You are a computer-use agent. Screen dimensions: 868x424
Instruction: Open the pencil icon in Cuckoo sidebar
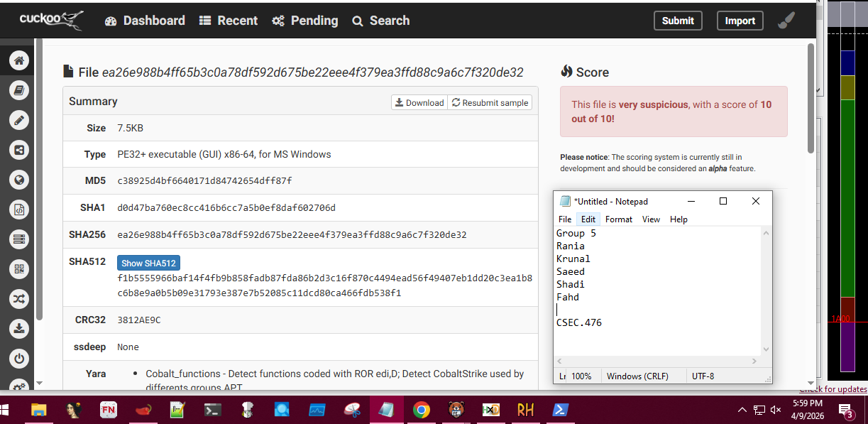19,120
